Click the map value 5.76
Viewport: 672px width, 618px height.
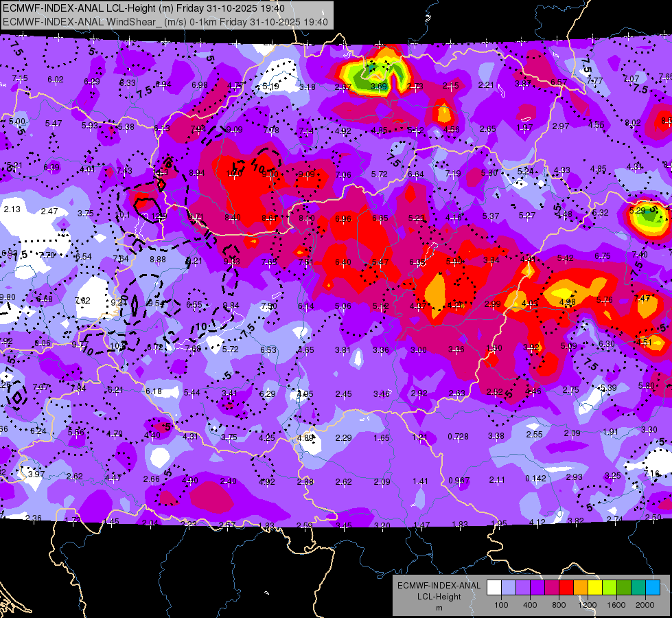(604, 300)
